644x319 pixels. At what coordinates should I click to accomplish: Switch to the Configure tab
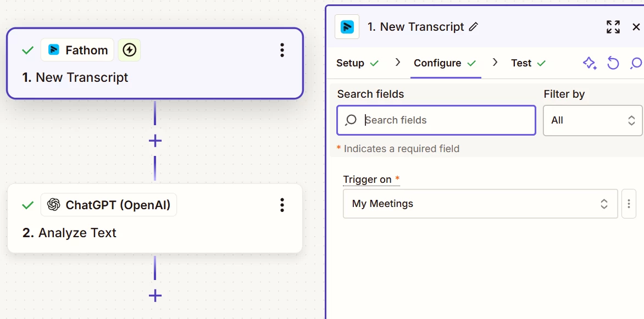445,63
